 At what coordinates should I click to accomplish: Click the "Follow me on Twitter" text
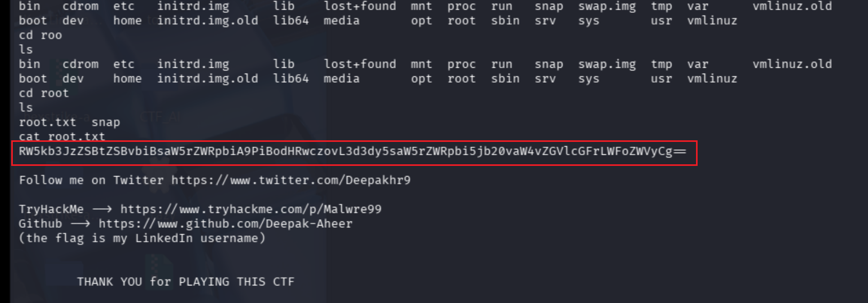91,180
